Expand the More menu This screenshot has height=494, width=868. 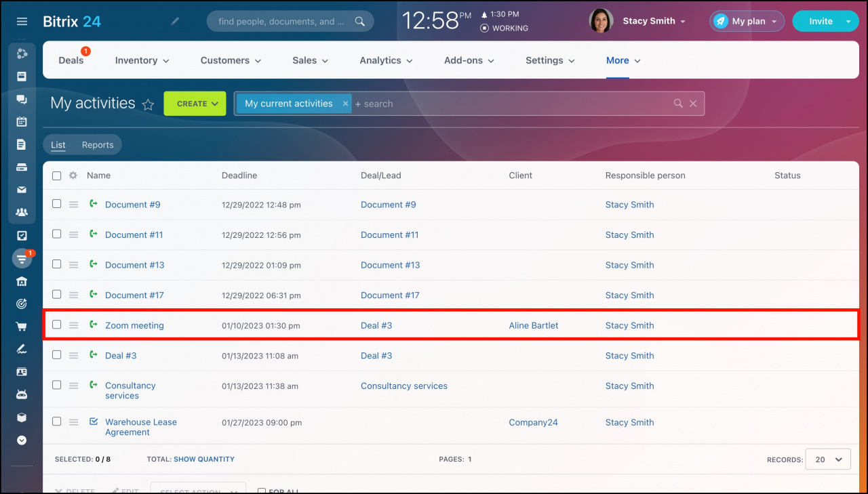click(x=623, y=60)
